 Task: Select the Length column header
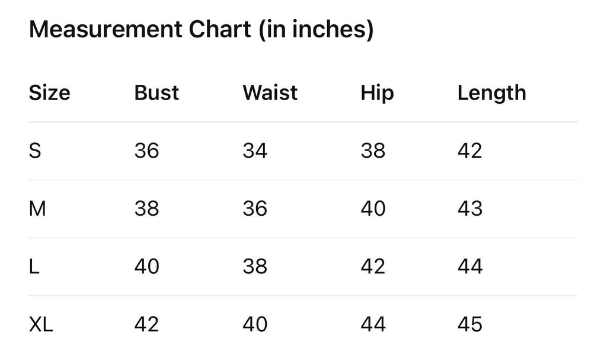click(x=491, y=93)
